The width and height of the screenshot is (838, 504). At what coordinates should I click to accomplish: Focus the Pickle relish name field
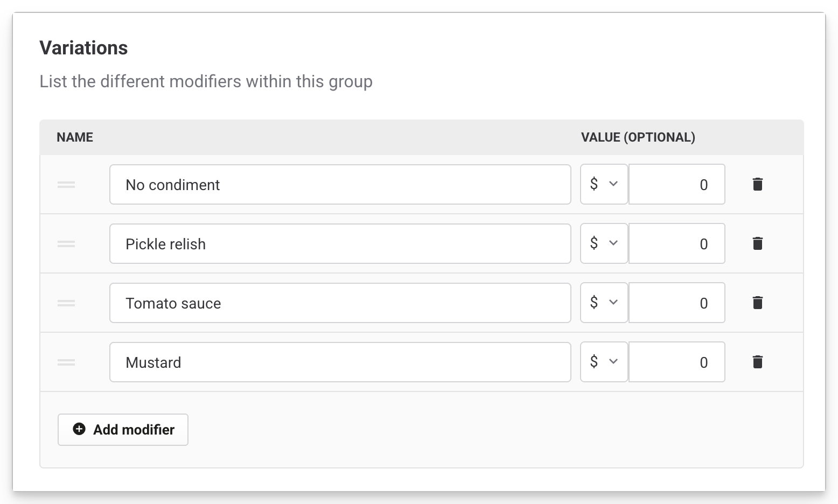point(340,244)
